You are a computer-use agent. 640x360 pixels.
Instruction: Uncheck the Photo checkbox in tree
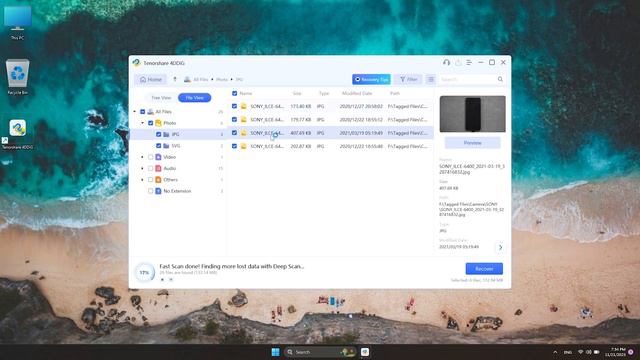tap(151, 123)
